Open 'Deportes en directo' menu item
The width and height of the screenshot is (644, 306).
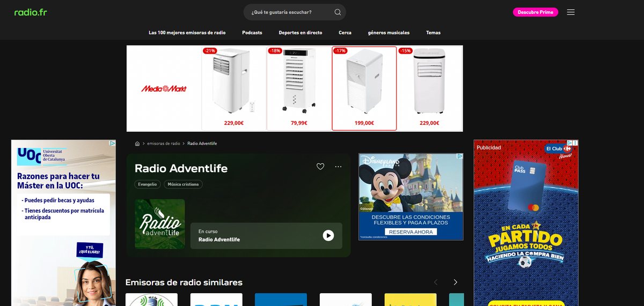[x=301, y=33]
